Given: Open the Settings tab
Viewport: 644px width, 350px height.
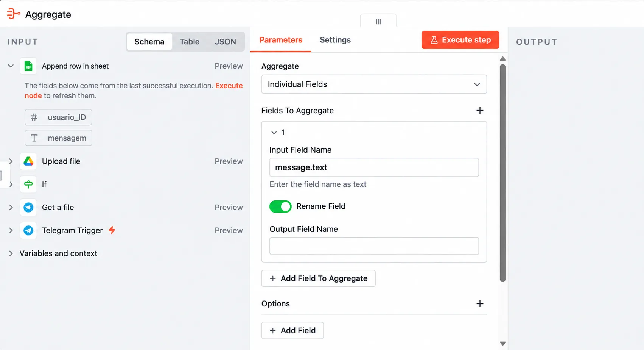Looking at the screenshot, I should pyautogui.click(x=335, y=40).
